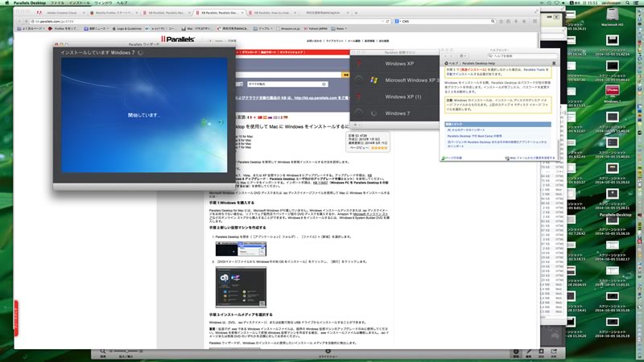Select Windows XP in Parallels VM list
The height and width of the screenshot is (362, 644).
point(394,64)
